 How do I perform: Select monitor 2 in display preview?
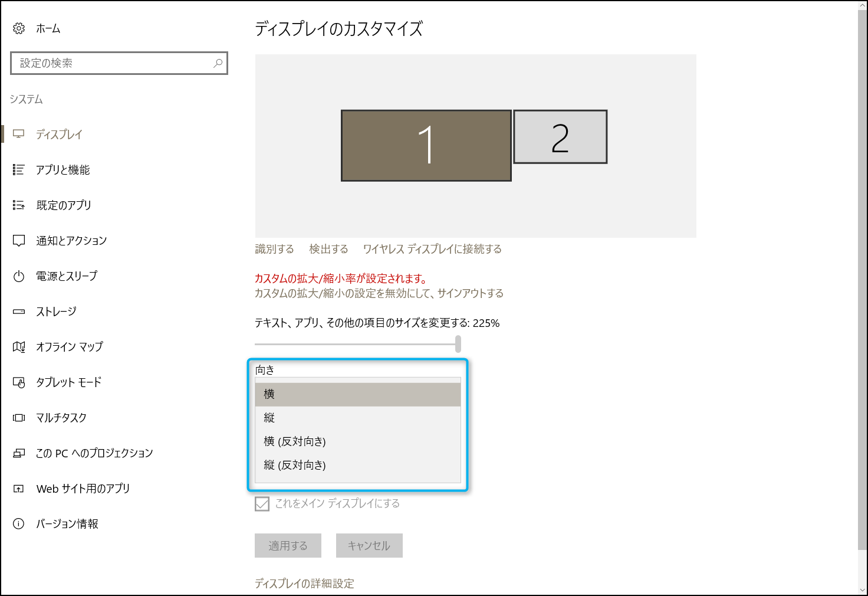coord(560,137)
